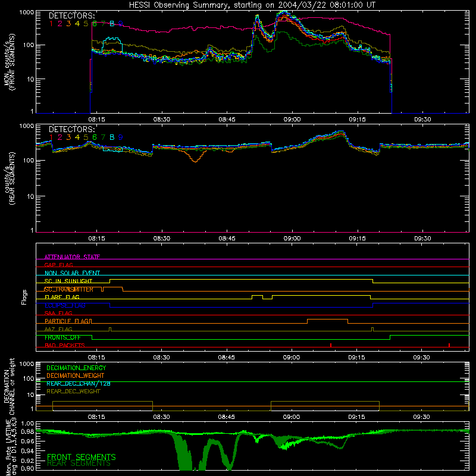The image size is (476, 476).
Task: Click the counts/s (REAR SEGMENTS) axis title
Action: click(10, 178)
